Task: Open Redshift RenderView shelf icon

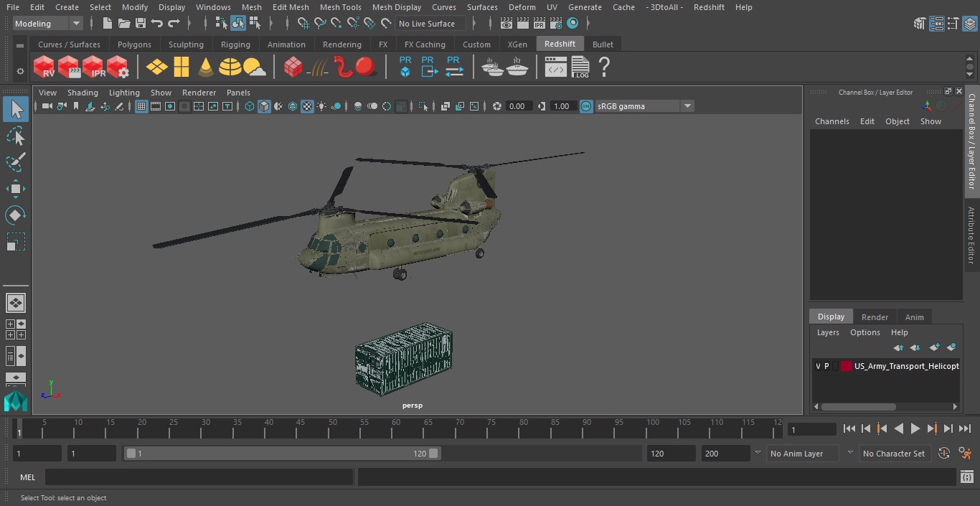Action: (x=44, y=67)
